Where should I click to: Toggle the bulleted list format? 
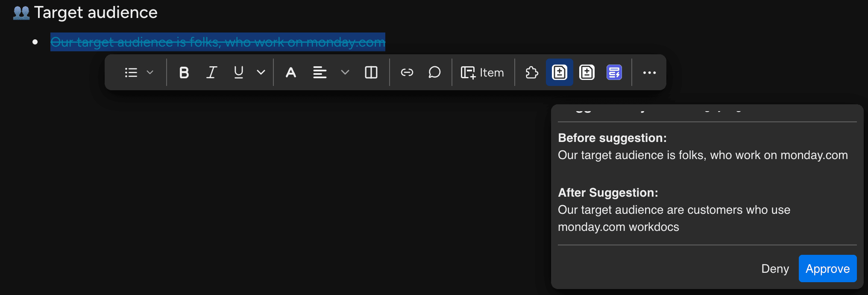tap(131, 73)
